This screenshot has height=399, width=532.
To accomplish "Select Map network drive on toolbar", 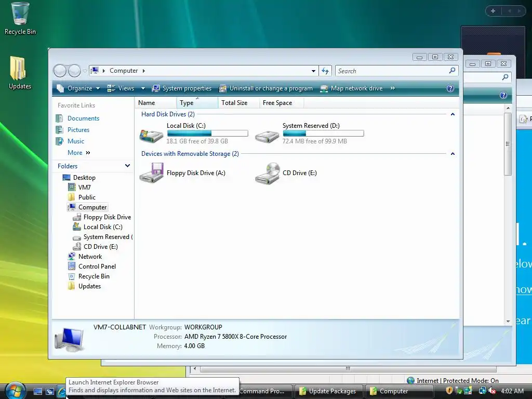I will [x=352, y=88].
